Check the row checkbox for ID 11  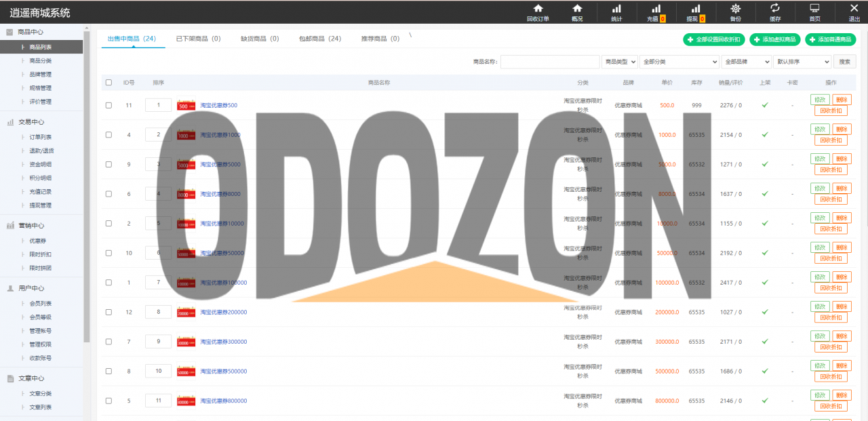pos(108,105)
